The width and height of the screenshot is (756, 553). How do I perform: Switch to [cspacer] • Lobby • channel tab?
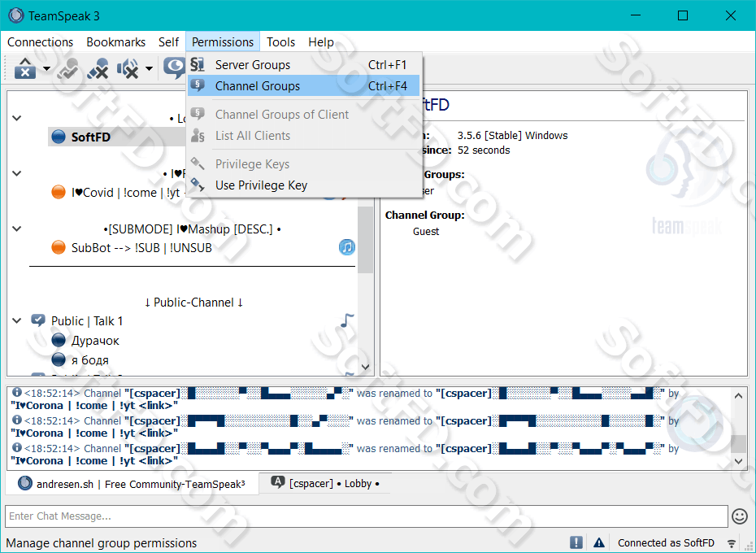(325, 484)
